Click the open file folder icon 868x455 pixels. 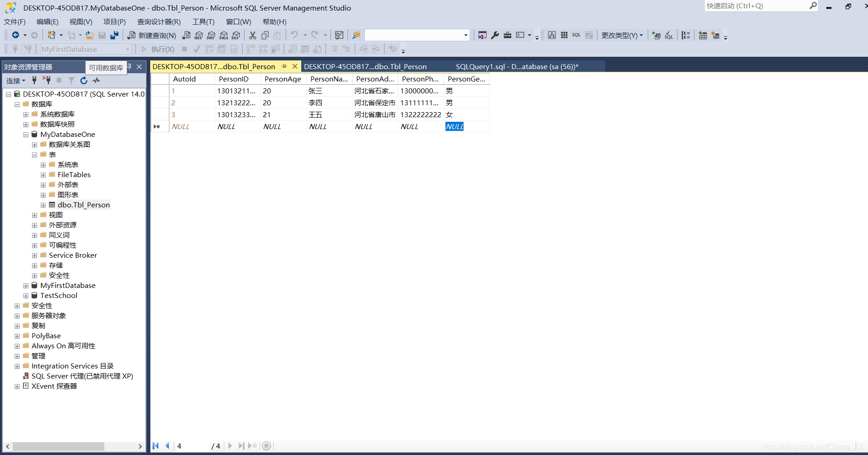pos(90,35)
